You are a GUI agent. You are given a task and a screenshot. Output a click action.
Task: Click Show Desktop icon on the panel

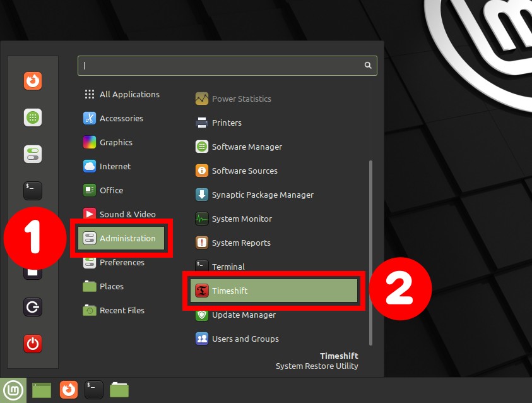coord(42,390)
